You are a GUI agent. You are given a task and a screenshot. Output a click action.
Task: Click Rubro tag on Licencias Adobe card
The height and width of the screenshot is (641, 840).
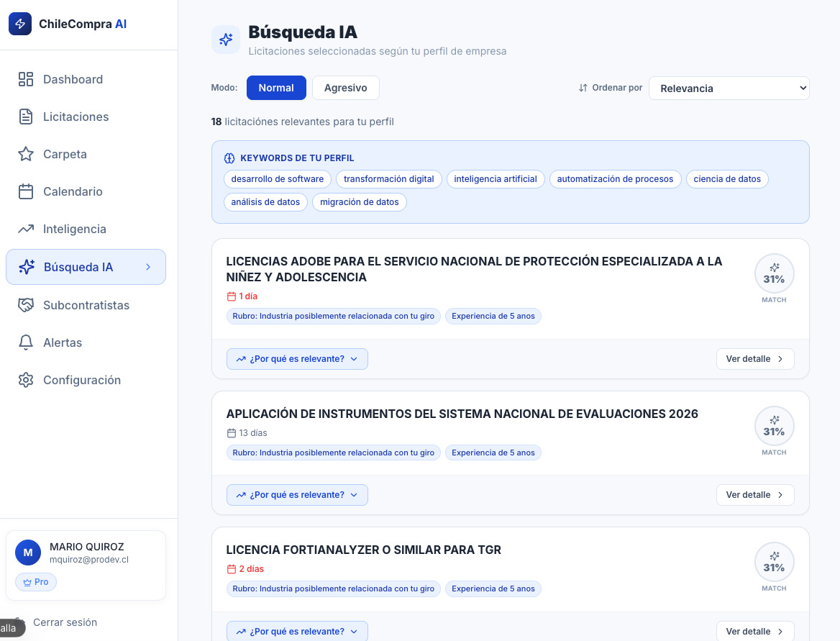(x=333, y=317)
